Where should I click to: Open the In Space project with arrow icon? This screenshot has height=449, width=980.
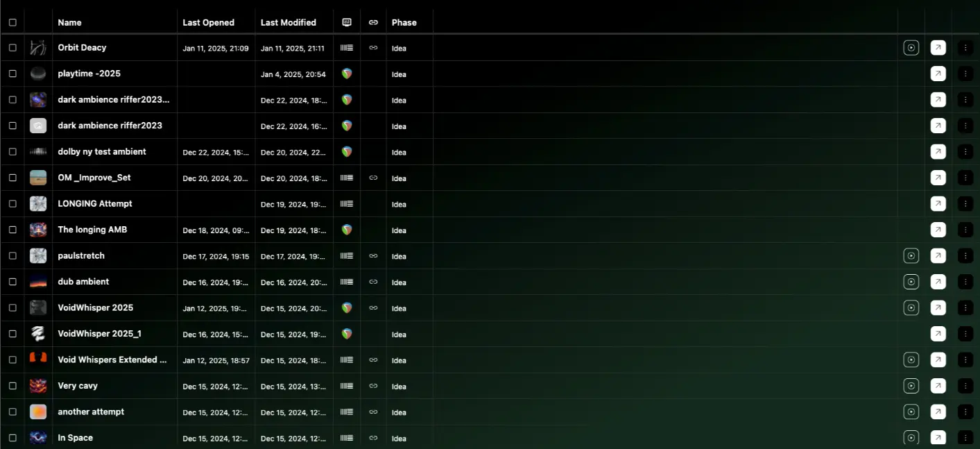pos(938,438)
